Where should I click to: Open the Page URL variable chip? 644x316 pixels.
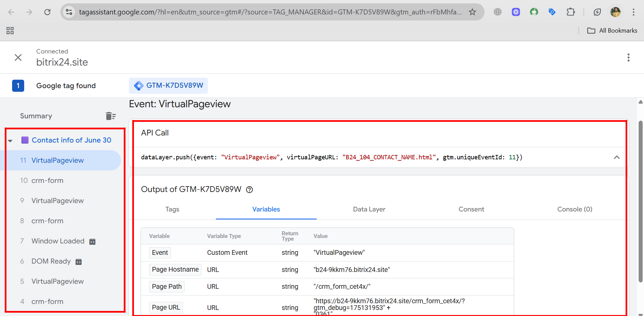(166, 308)
